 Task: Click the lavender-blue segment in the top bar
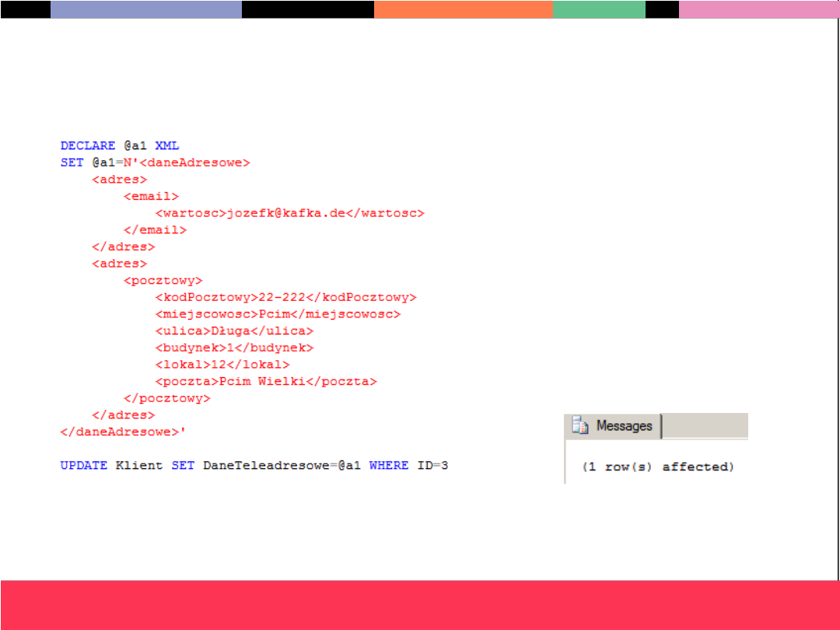[146, 9]
